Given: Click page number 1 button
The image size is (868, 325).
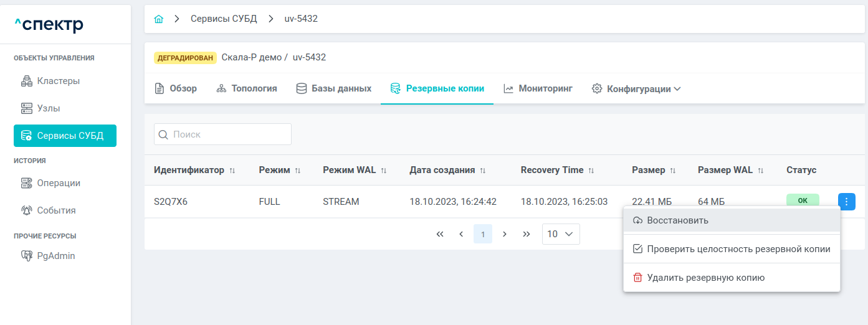Looking at the screenshot, I should (x=483, y=234).
